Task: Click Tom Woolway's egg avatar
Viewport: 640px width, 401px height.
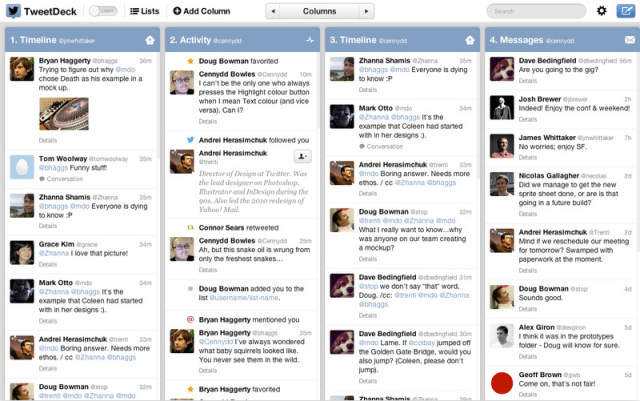Action: tap(22, 167)
